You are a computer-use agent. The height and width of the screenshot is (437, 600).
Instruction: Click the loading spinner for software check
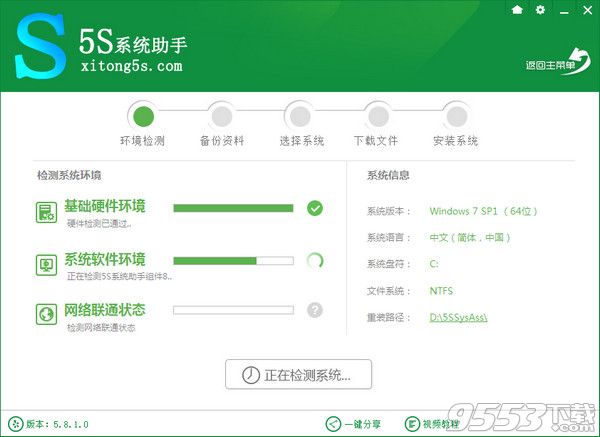click(315, 261)
